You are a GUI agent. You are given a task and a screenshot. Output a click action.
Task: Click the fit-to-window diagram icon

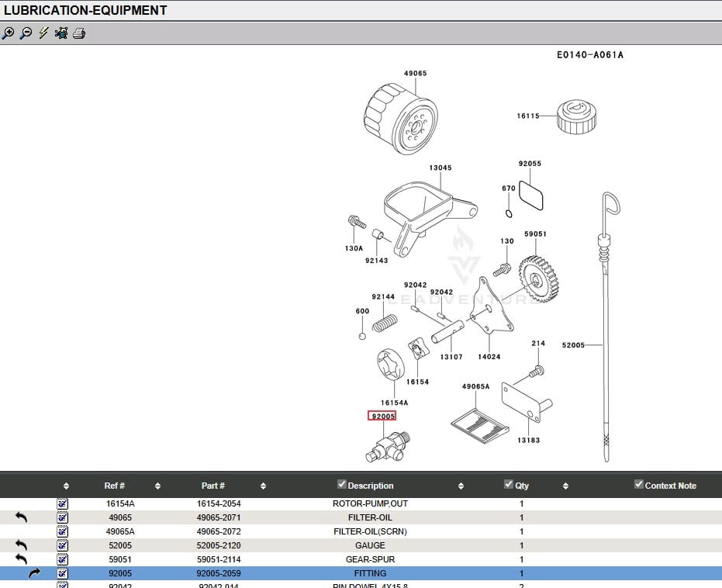tap(60, 33)
